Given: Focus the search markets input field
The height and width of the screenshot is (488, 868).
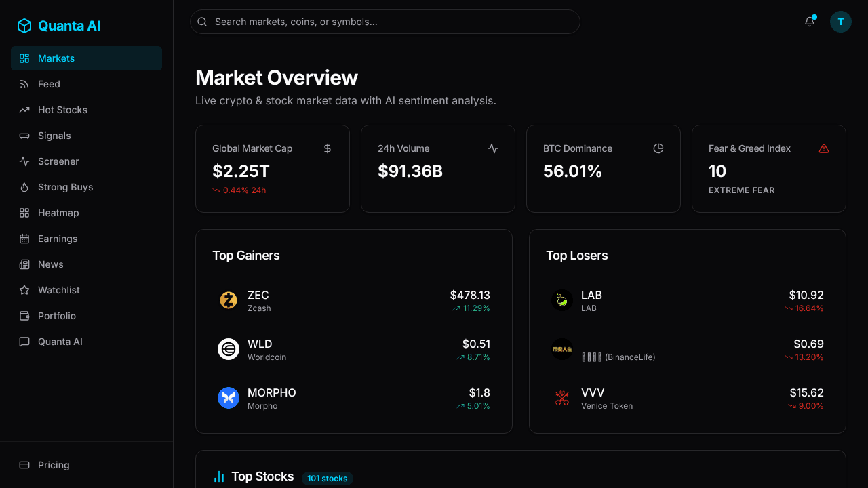Looking at the screenshot, I should [385, 22].
